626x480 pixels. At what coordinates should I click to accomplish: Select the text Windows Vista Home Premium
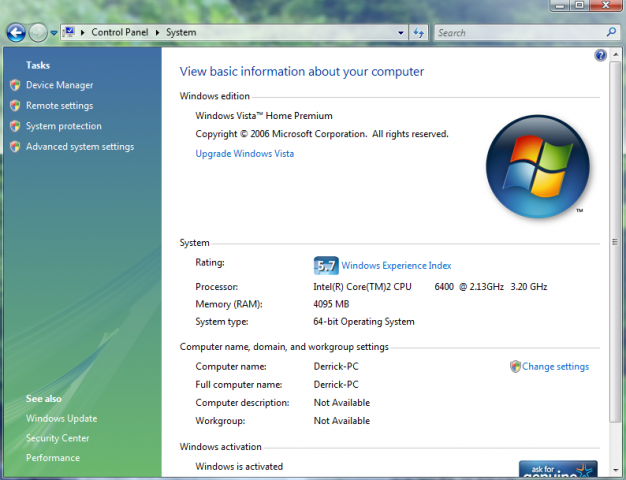coord(264,116)
